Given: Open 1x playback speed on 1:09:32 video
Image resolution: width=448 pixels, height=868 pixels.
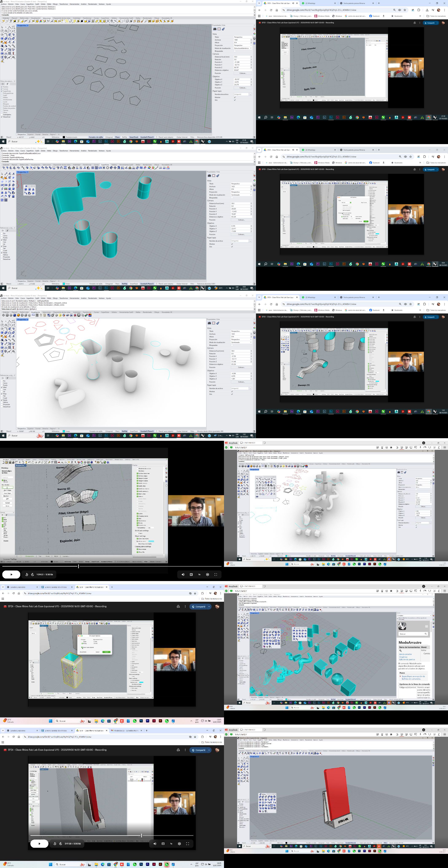Looking at the screenshot, I should click(199, 575).
